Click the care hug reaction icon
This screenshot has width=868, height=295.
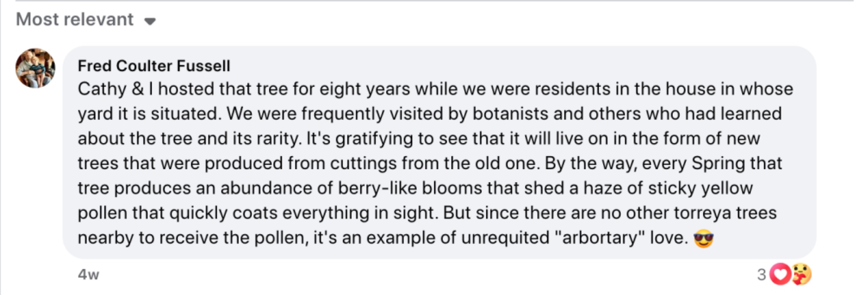pos(801,274)
